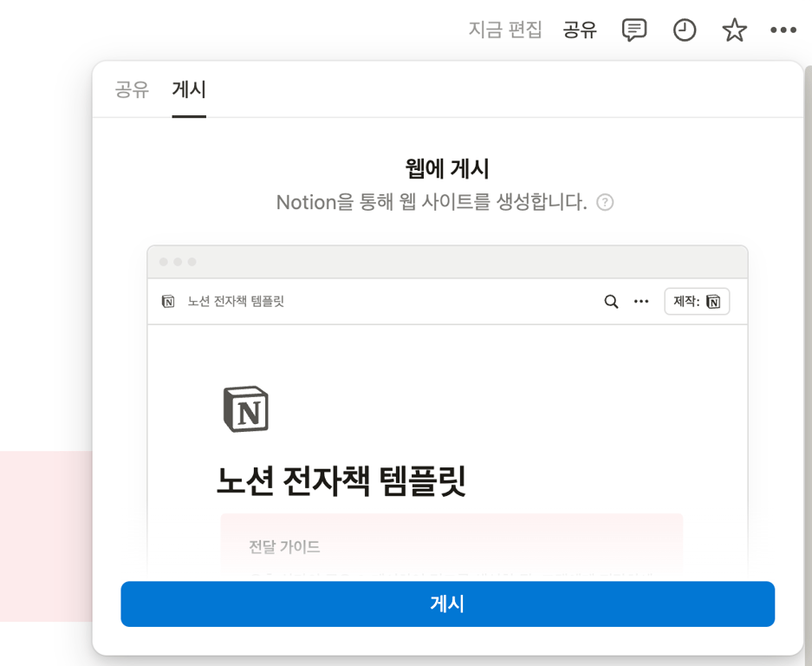Click the 제작: Notion badge
The height and width of the screenshot is (666, 812).
[696, 301]
